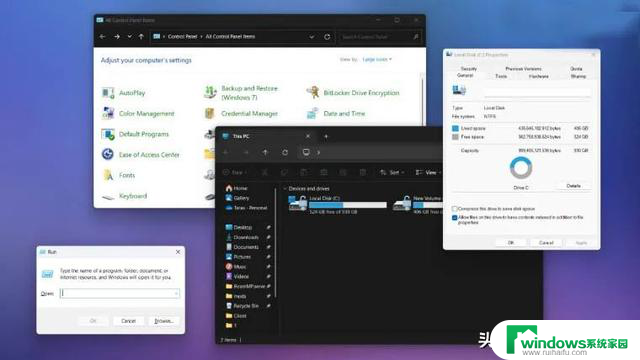Open Keyboard settings item
Screen dimensions: 640x360
[124, 196]
